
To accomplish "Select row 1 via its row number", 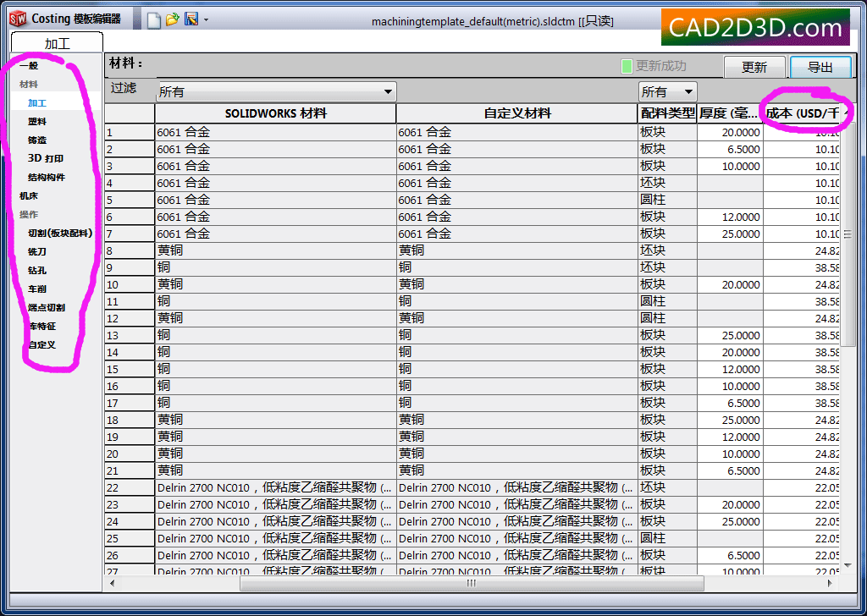I will (x=130, y=133).
